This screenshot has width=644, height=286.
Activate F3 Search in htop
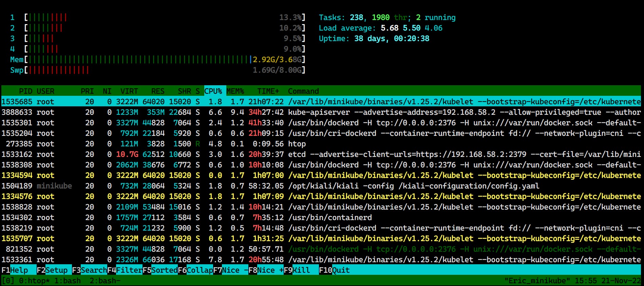click(x=90, y=270)
